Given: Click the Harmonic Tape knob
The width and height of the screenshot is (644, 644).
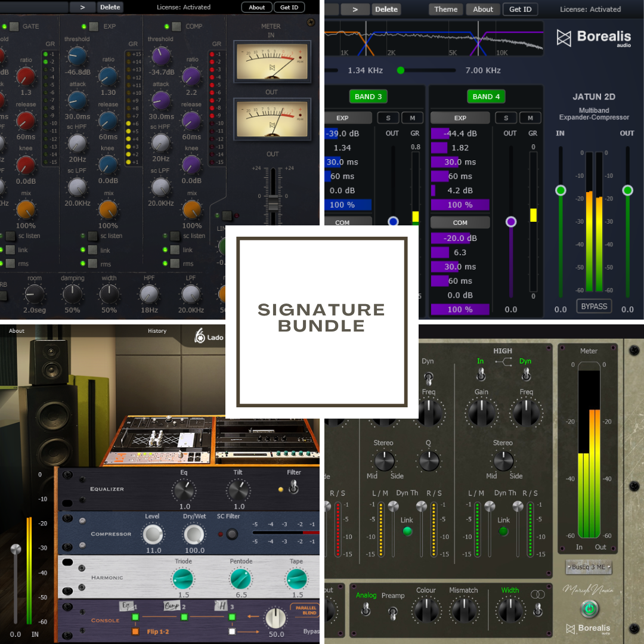Looking at the screenshot, I should (296, 578).
